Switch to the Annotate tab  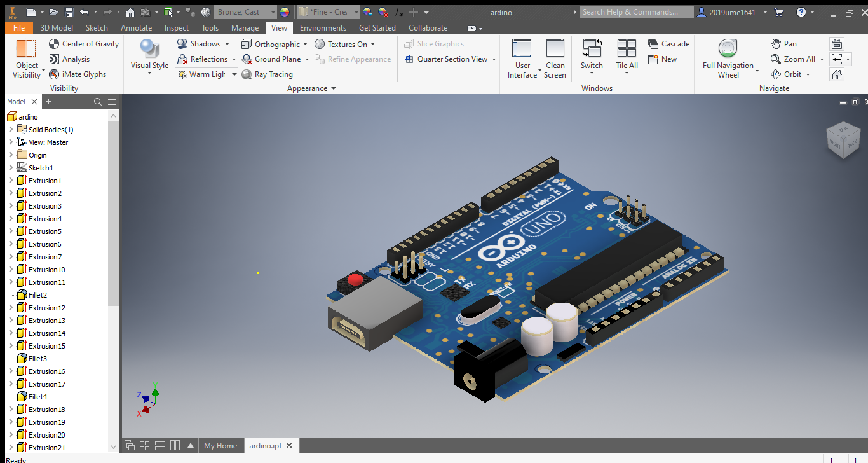click(136, 28)
